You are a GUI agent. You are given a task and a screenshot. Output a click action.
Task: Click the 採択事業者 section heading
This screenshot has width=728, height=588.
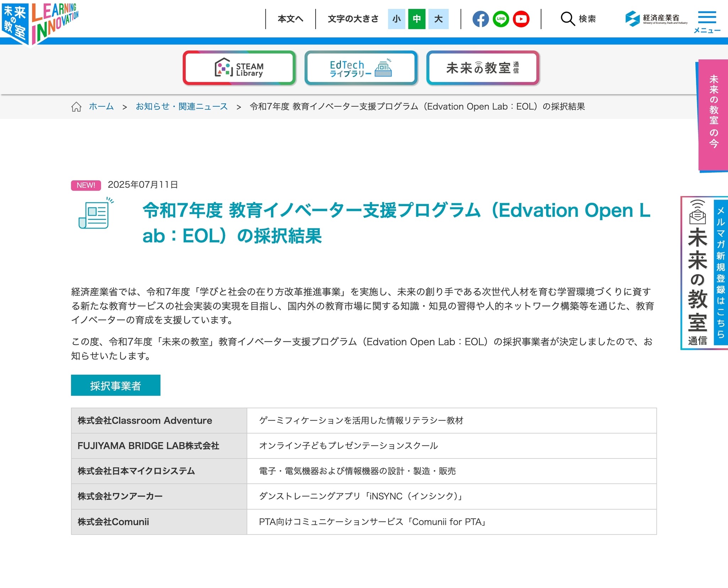coord(116,385)
